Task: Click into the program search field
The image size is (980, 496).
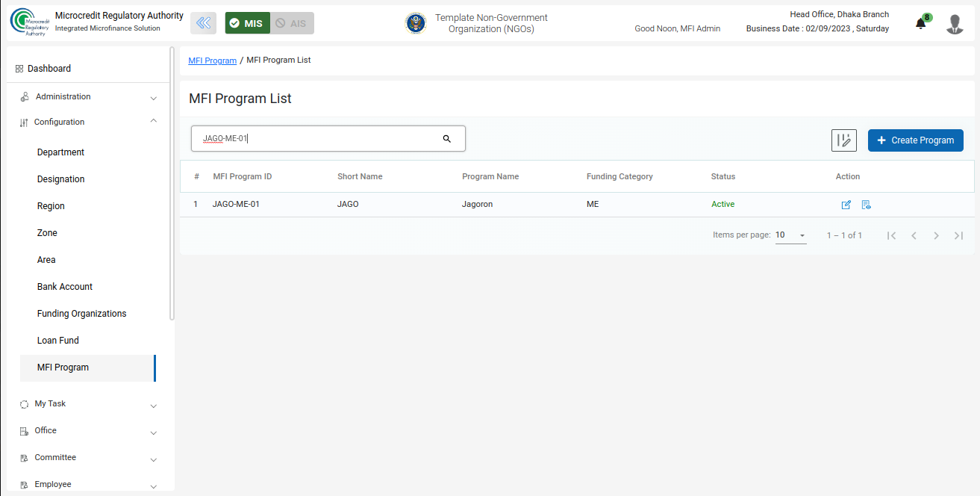Action: click(328, 139)
